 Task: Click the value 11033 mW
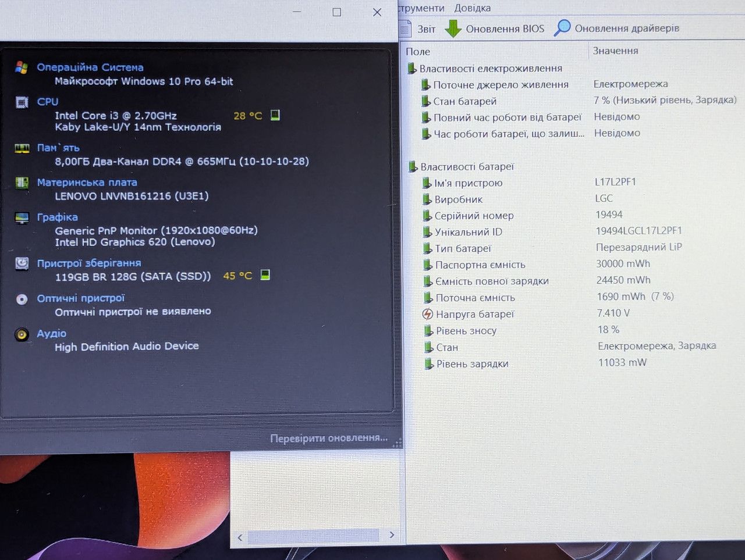[622, 363]
